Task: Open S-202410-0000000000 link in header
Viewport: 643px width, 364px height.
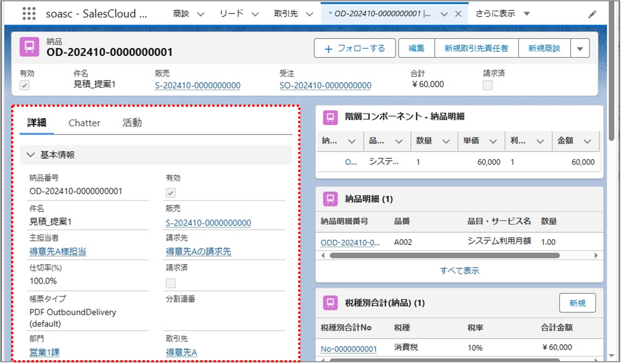Action: [x=198, y=86]
